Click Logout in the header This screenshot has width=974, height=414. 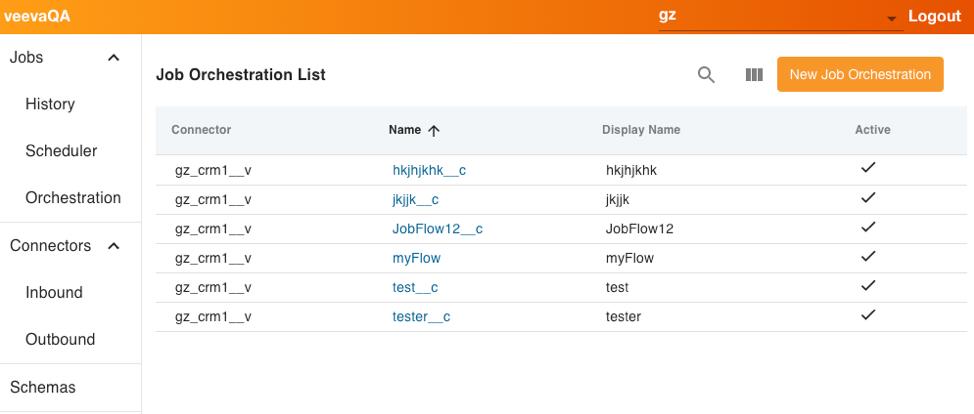coord(934,17)
